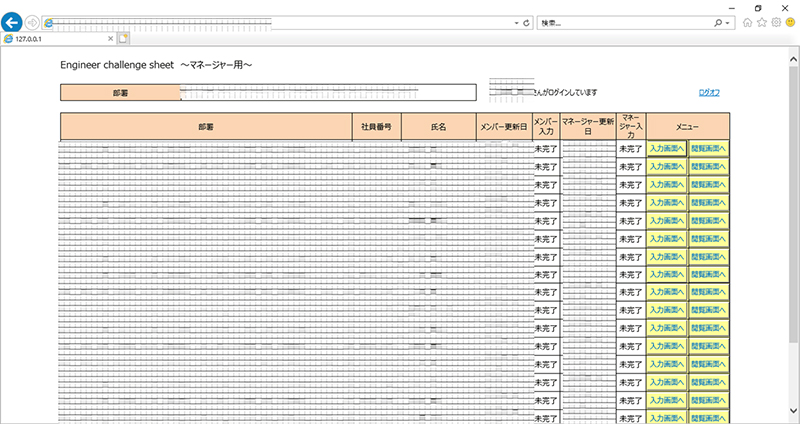Image resolution: width=800 pixels, height=424 pixels.
Task: Click 入力画面へ button in the second table row
Action: (667, 166)
